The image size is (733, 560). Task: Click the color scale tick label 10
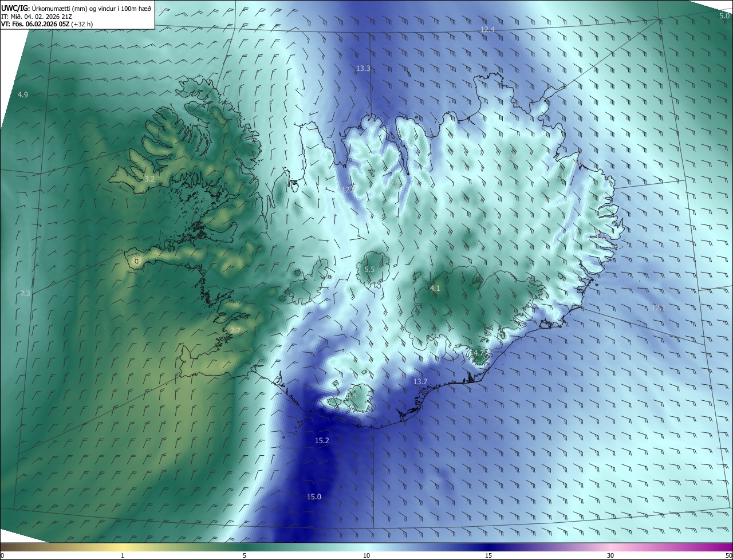click(366, 555)
